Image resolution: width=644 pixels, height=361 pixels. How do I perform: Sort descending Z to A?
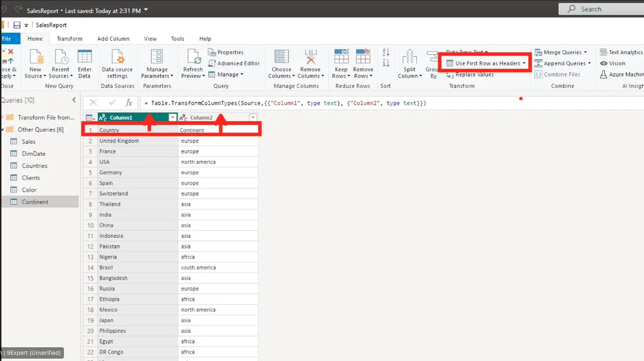[385, 63]
